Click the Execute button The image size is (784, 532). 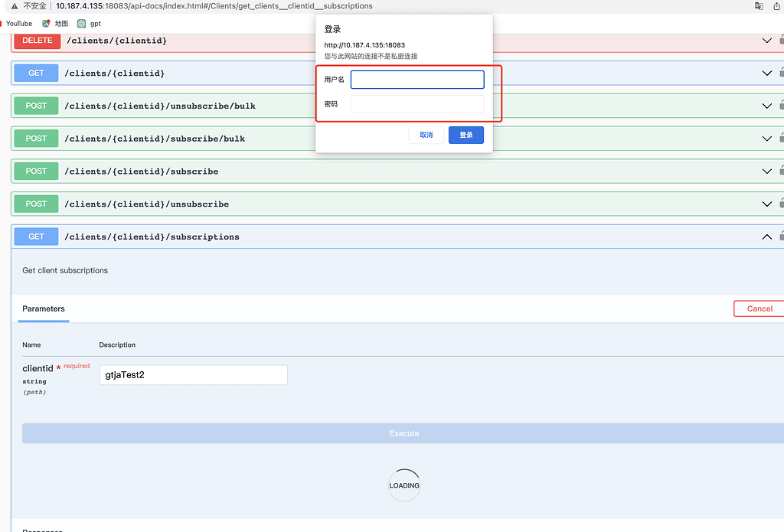pyautogui.click(x=403, y=433)
